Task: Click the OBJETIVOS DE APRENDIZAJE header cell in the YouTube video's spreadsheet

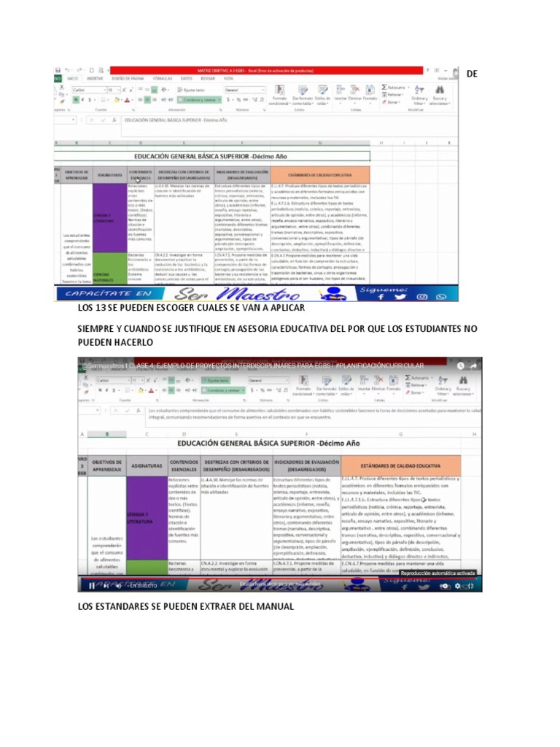Action: 106,465
